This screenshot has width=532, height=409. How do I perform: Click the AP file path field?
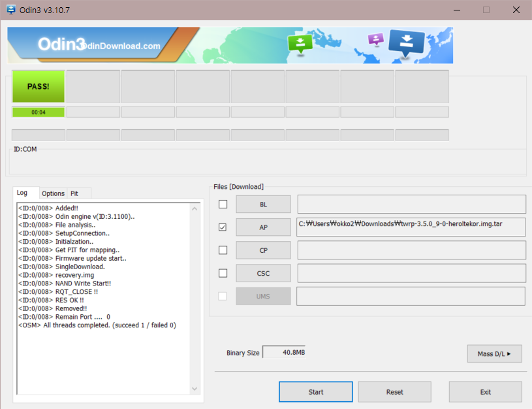point(411,227)
